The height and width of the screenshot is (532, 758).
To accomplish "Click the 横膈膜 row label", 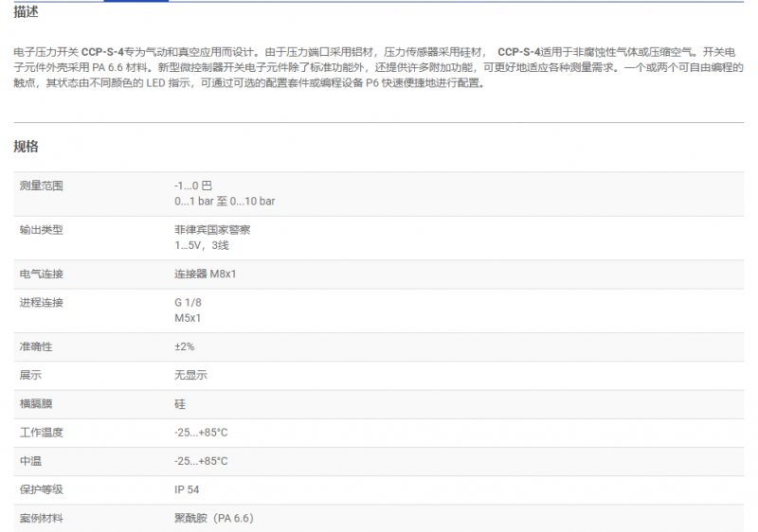I will tap(36, 404).
